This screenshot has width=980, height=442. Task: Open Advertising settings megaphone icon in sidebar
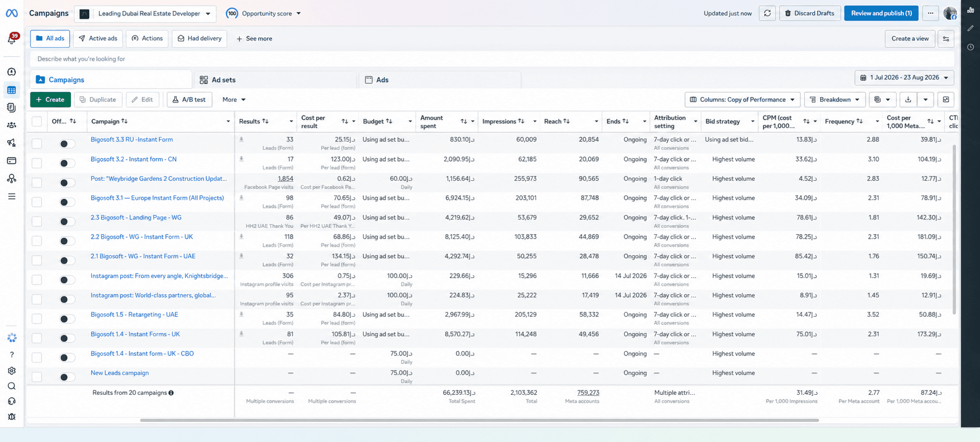(x=12, y=143)
